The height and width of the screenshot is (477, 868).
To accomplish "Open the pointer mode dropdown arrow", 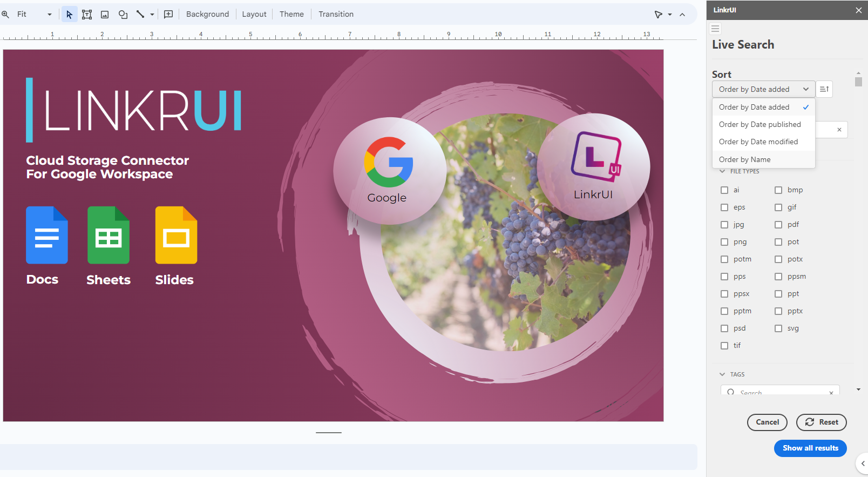I will [670, 15].
